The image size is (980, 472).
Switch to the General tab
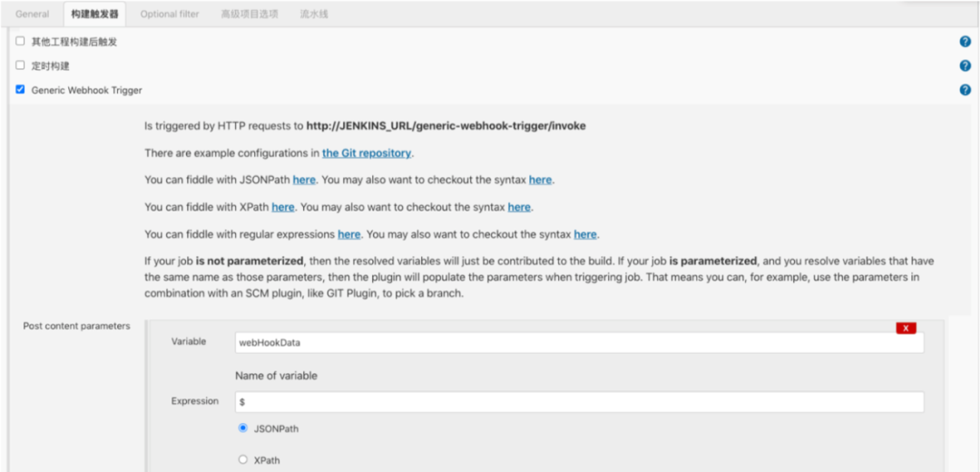(32, 14)
